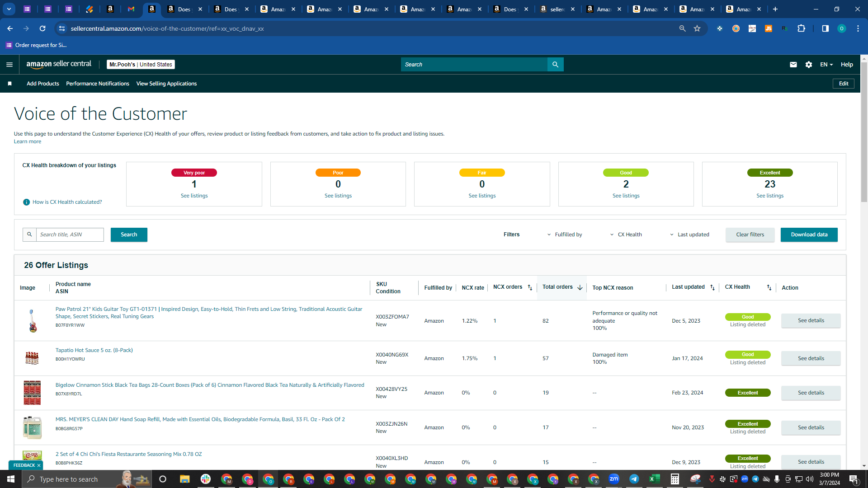868x488 pixels.
Task: Click the CX Health info icon
Action: (26, 202)
